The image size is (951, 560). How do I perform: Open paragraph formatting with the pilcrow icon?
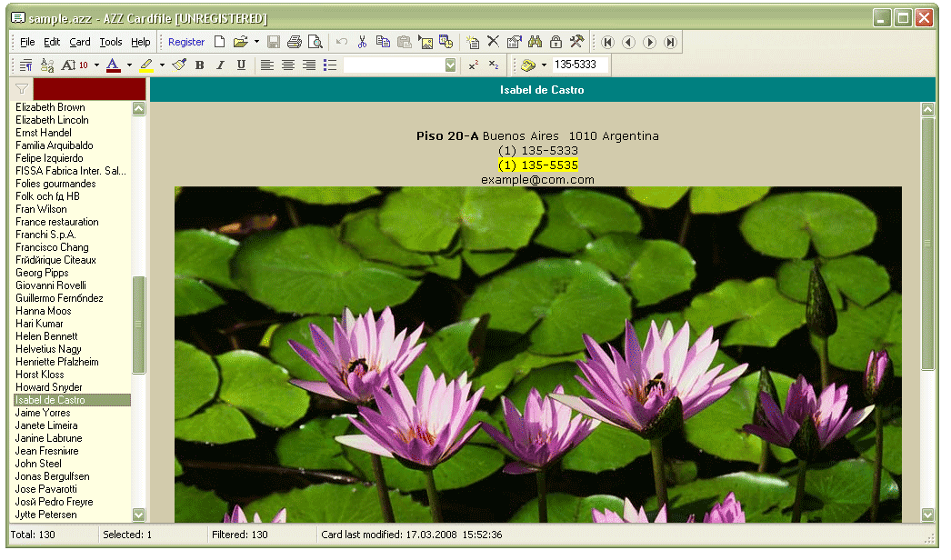(x=26, y=65)
